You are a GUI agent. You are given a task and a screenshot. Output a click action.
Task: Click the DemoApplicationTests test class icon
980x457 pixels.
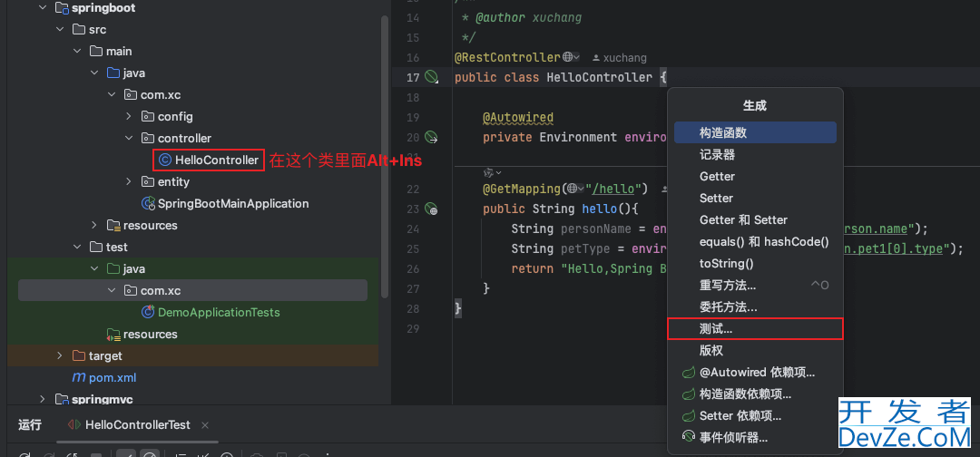[x=148, y=312]
